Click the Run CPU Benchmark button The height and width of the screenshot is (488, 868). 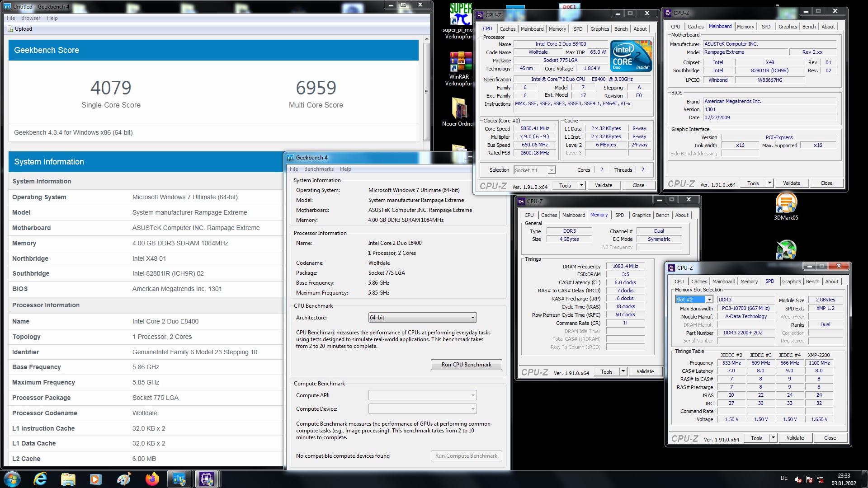tap(466, 365)
